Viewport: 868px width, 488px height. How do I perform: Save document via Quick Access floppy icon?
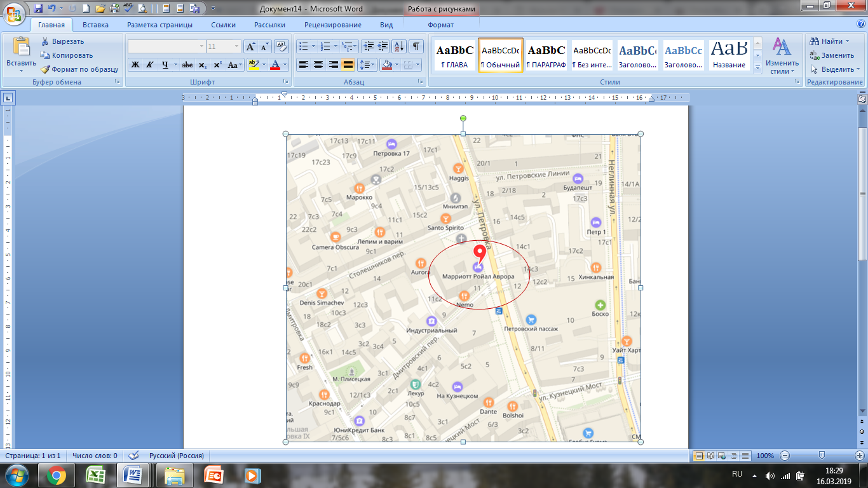click(x=38, y=9)
